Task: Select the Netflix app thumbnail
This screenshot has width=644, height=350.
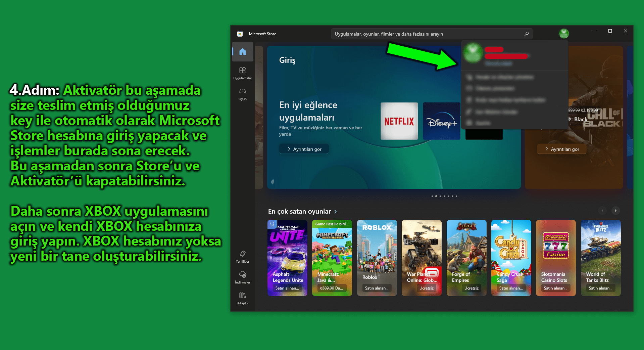Action: click(399, 121)
